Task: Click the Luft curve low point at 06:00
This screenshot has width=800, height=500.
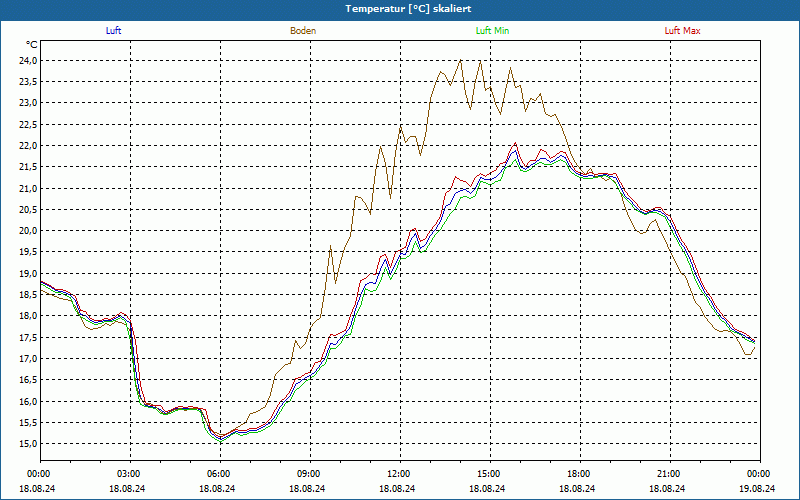Action: pyautogui.click(x=221, y=439)
